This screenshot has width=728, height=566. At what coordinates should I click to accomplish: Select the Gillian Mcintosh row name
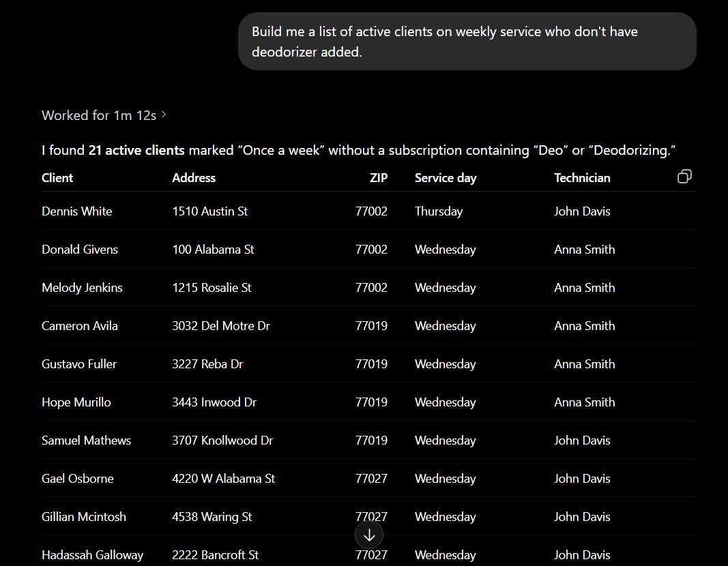pos(83,517)
